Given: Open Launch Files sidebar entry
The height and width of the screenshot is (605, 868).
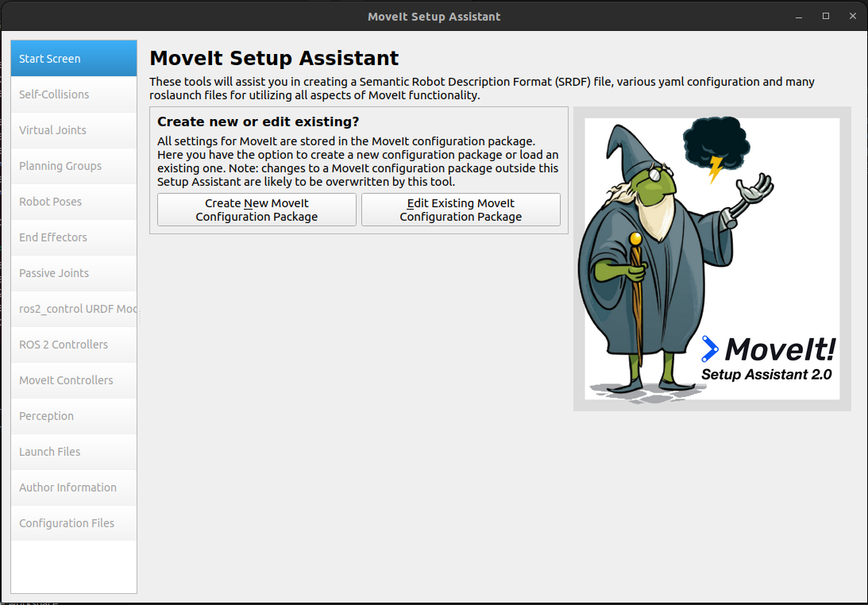Looking at the screenshot, I should (x=74, y=452).
